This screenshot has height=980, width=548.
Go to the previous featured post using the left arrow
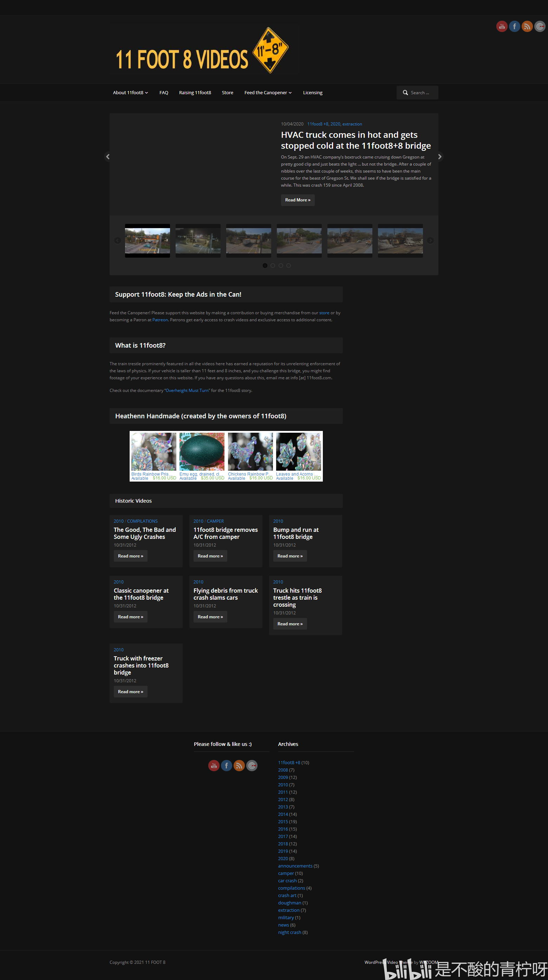[107, 157]
